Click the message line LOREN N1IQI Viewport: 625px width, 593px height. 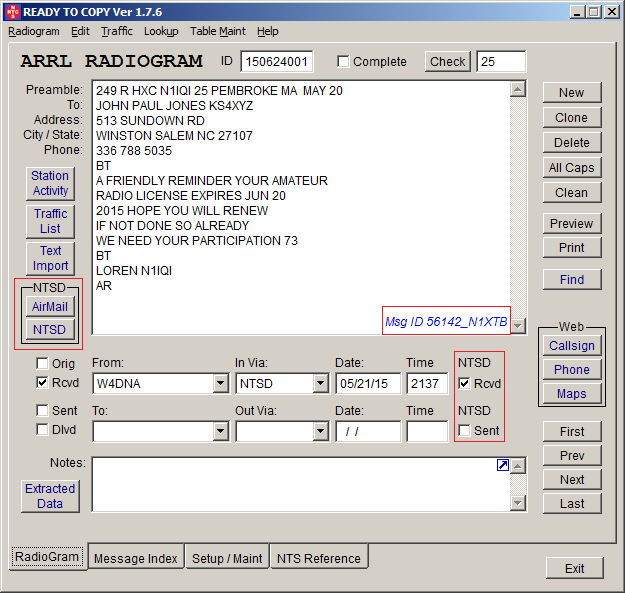click(134, 271)
